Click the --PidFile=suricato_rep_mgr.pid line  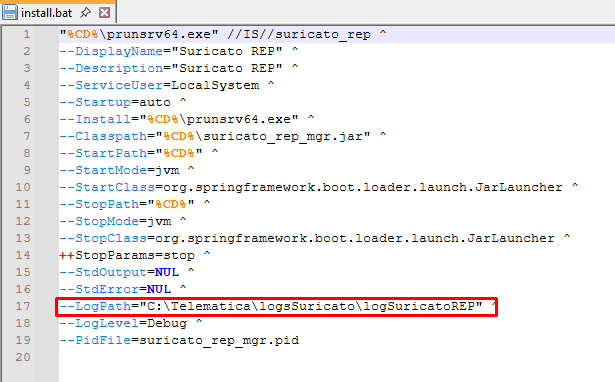tap(179, 340)
